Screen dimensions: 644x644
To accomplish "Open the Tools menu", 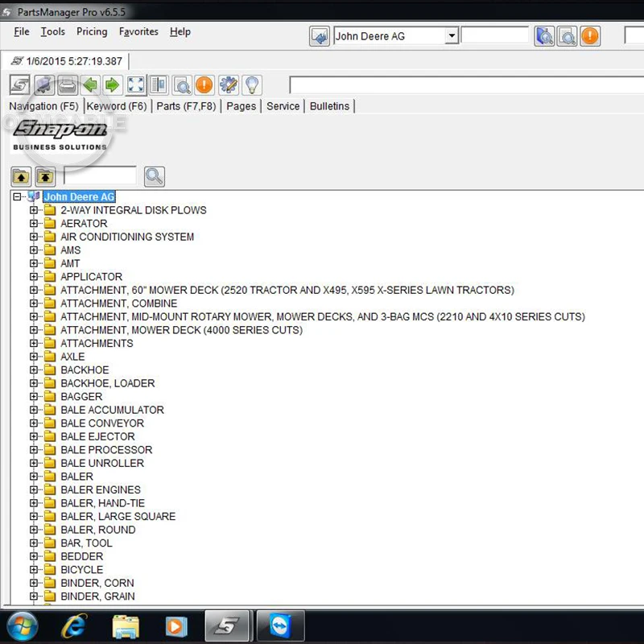I will click(x=53, y=31).
